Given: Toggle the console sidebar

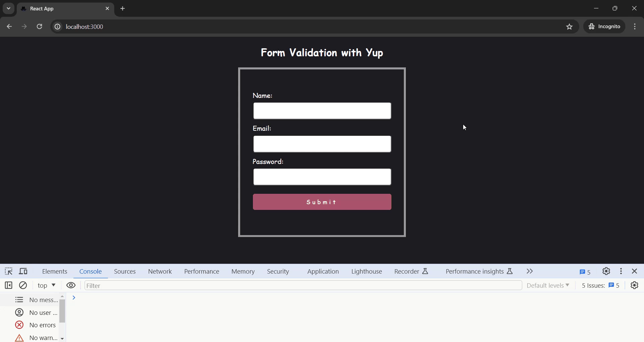Looking at the screenshot, I should point(9,285).
